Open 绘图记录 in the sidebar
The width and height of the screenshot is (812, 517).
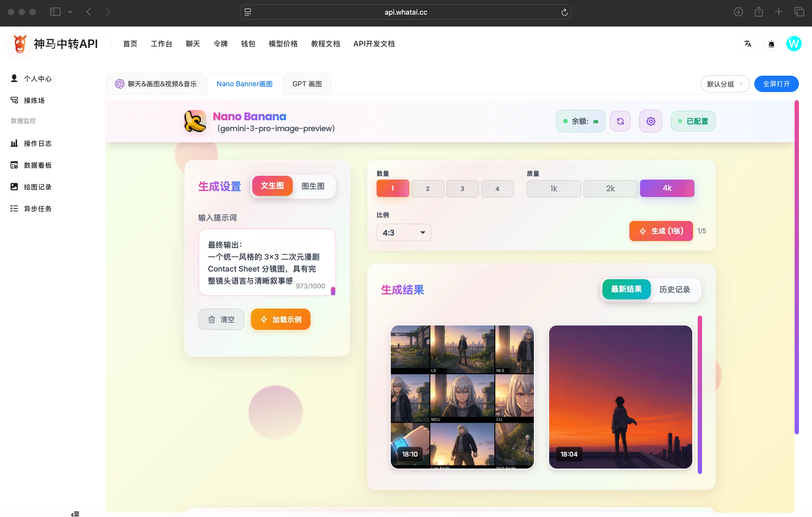[x=38, y=187]
